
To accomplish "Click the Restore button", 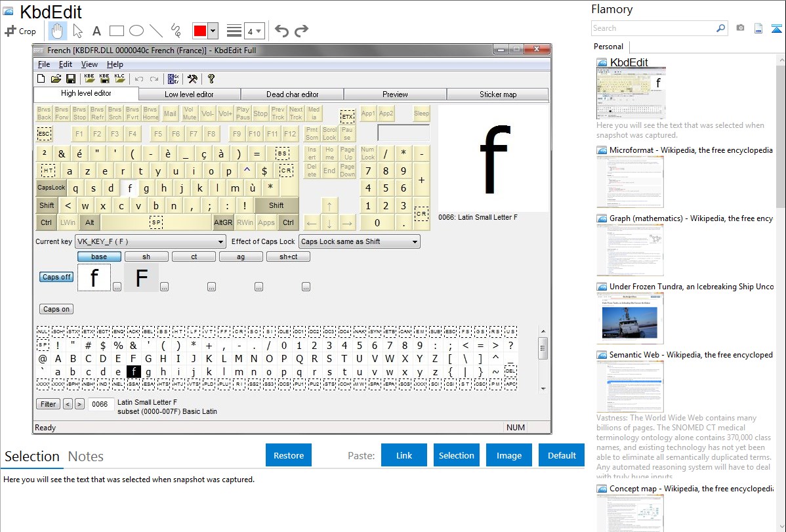I will 289,455.
